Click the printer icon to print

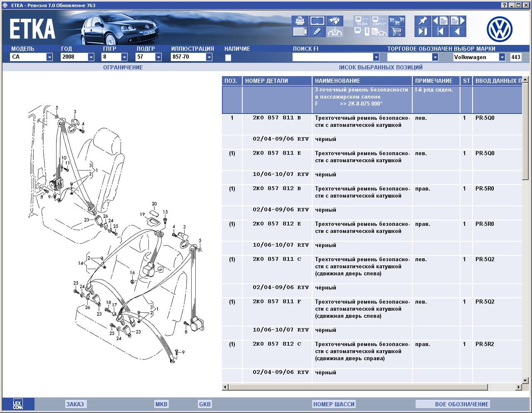[x=300, y=21]
